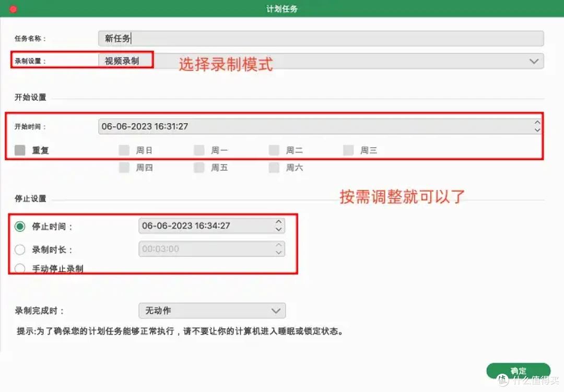
Task: Check the 周六 Saturday checkbox
Action: 274,168
